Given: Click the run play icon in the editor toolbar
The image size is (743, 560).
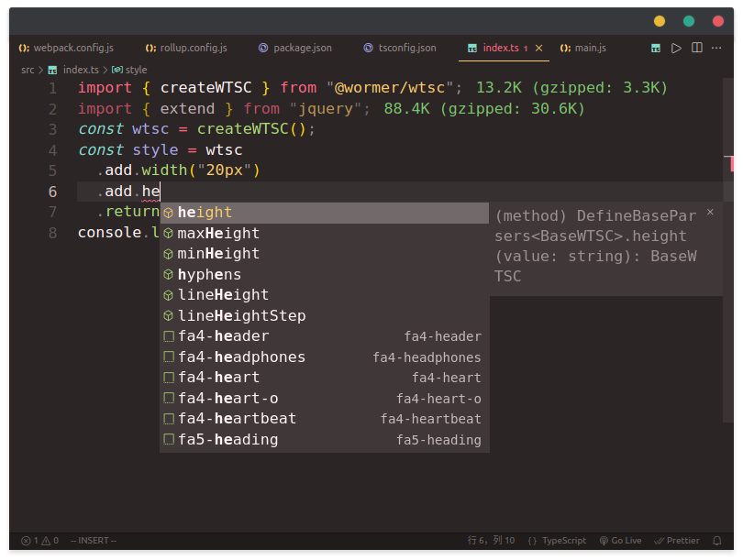Looking at the screenshot, I should click(x=676, y=48).
